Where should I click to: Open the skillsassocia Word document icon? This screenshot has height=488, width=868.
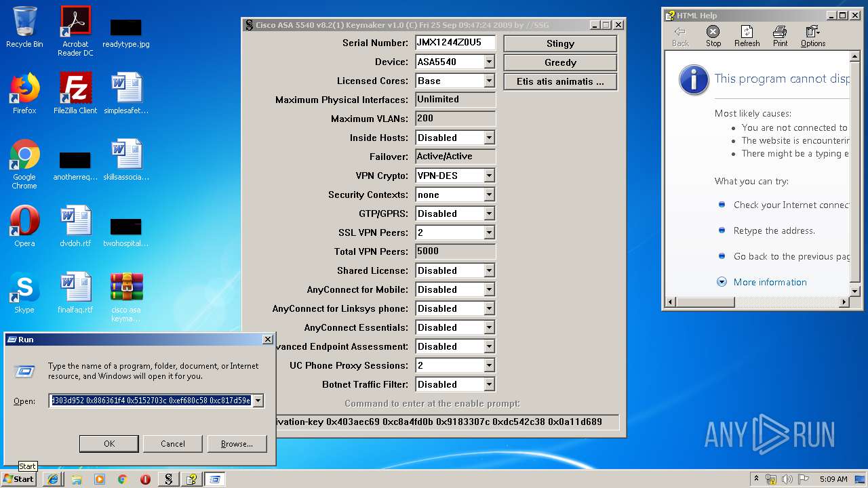[x=126, y=160]
